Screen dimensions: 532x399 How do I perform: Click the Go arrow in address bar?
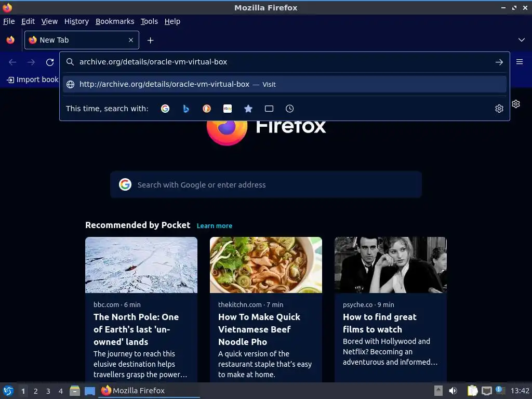499,62
